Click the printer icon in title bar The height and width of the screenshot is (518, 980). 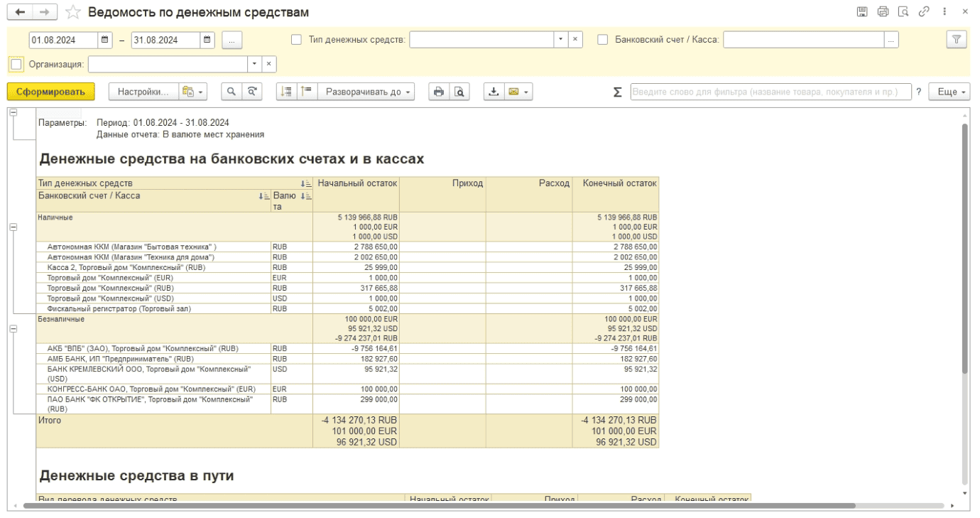point(883,12)
